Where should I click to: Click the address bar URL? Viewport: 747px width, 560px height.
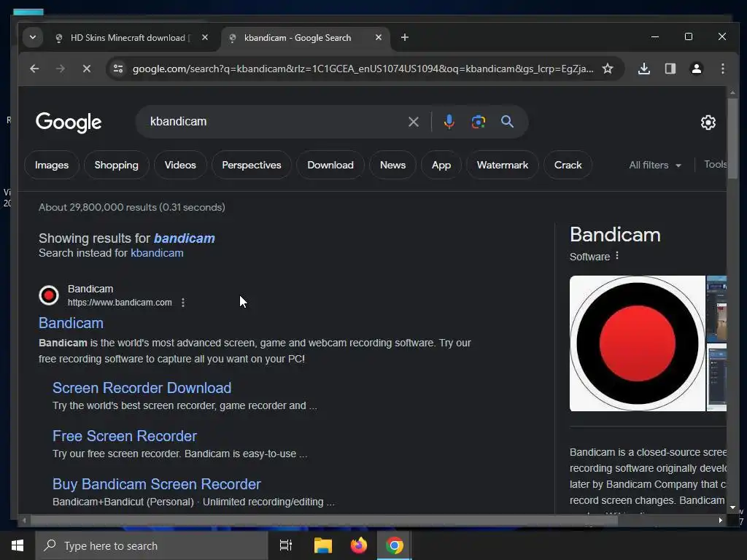(x=363, y=69)
